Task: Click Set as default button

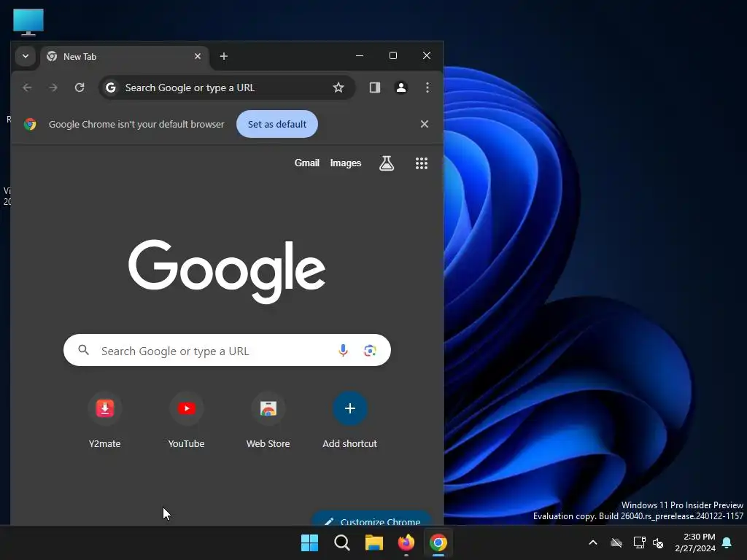Action: (x=277, y=124)
